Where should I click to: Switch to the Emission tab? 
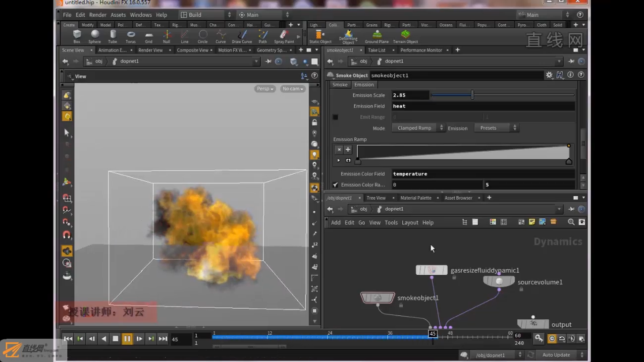[x=364, y=85]
